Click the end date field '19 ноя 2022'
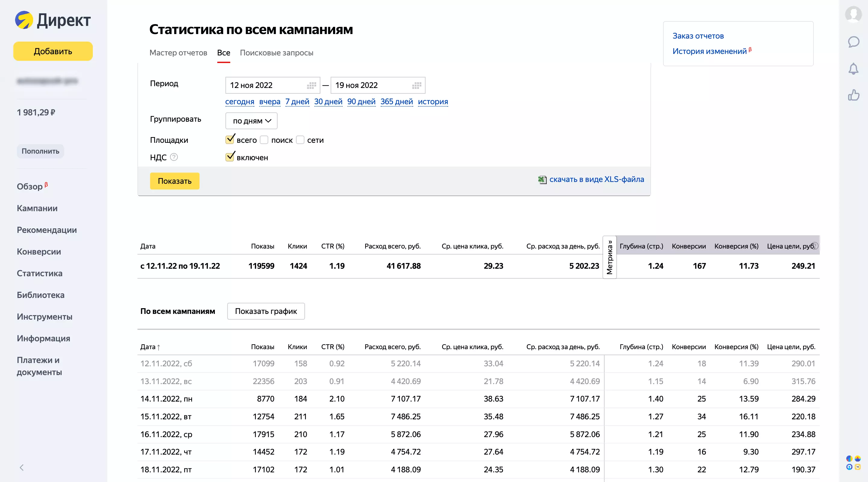The image size is (868, 482). (x=378, y=85)
